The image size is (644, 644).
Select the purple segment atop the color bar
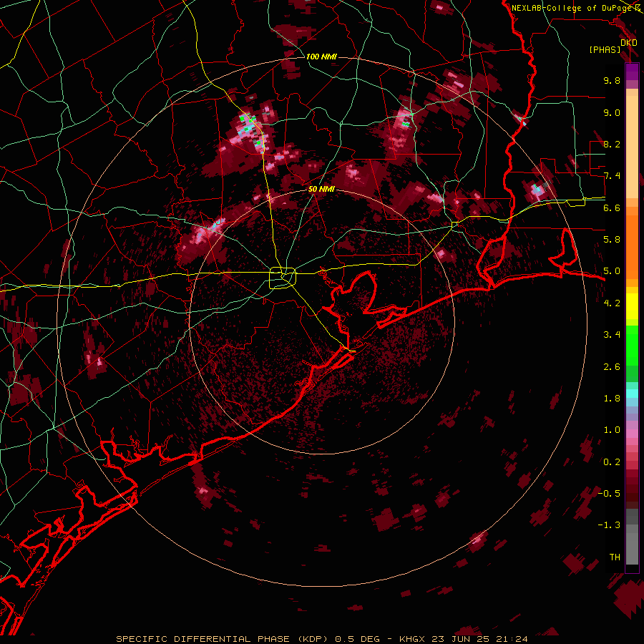(632, 72)
